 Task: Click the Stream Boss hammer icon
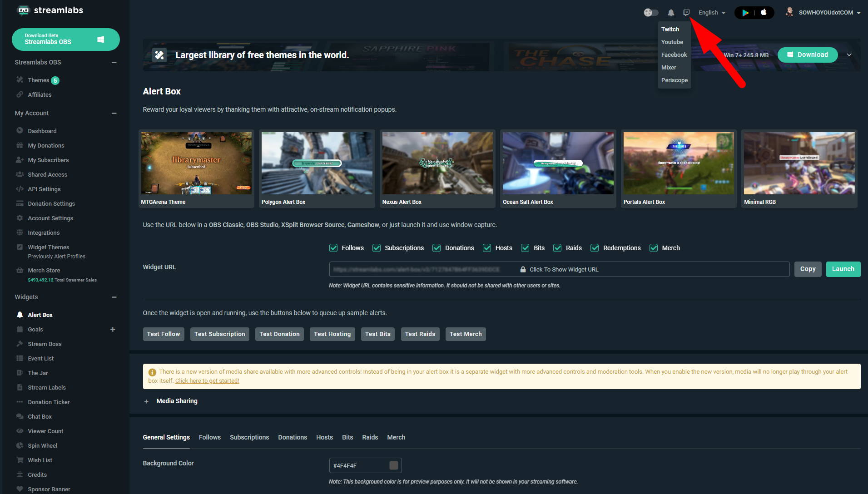tap(20, 344)
